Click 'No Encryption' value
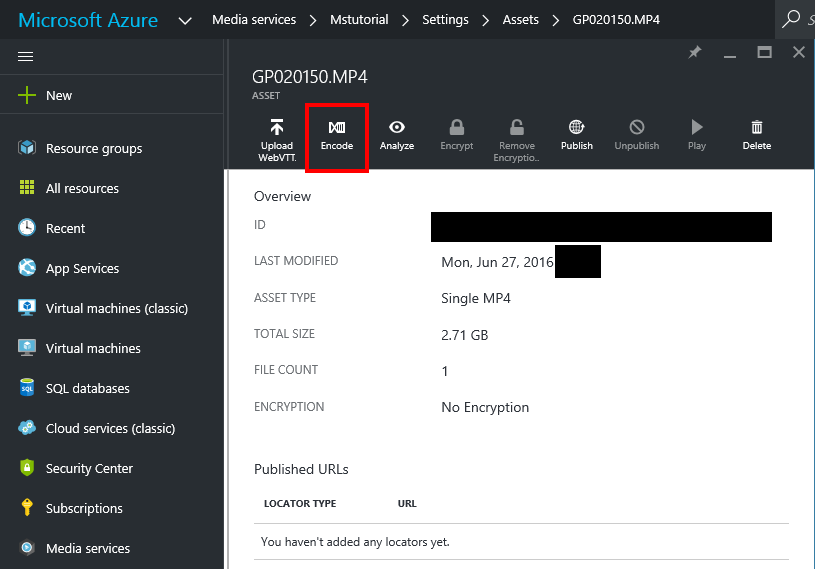 [485, 407]
